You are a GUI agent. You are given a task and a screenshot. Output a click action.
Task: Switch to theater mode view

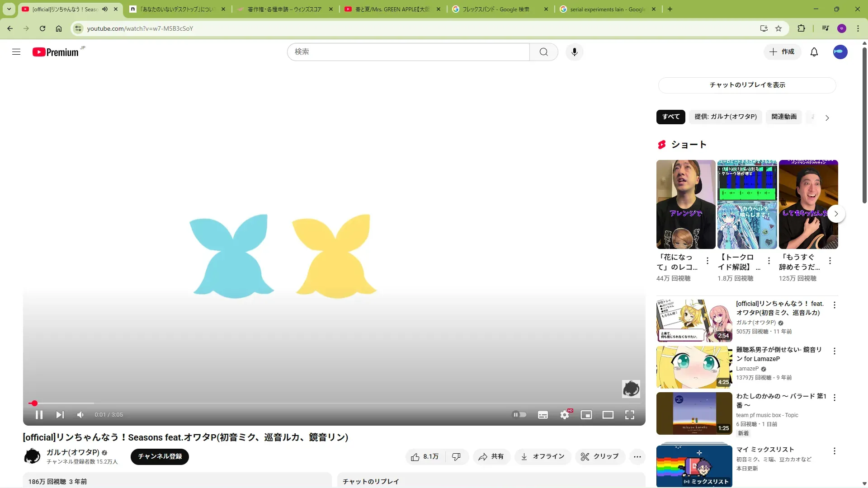tap(608, 415)
